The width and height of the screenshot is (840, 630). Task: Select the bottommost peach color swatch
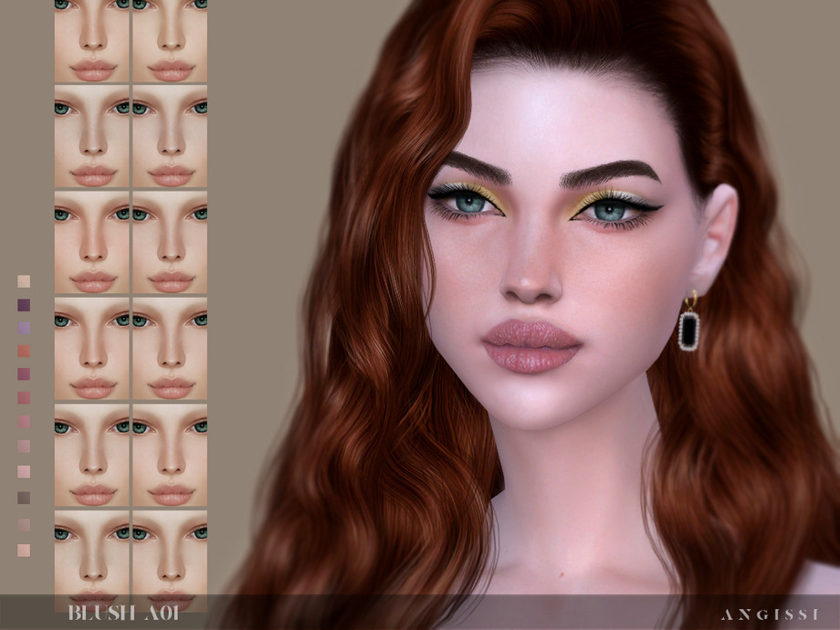[24, 551]
